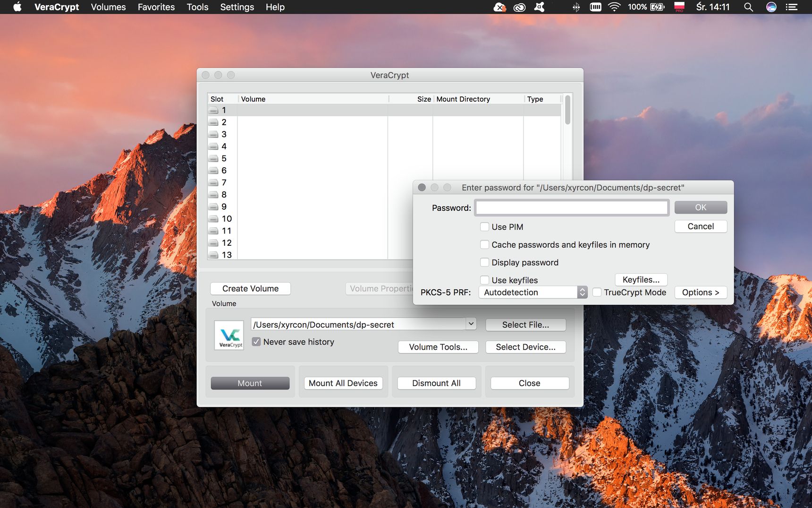Click the Size column header

pos(411,99)
